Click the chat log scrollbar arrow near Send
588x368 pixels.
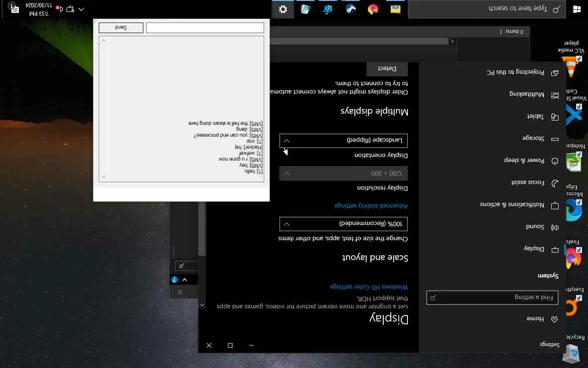pos(103,40)
